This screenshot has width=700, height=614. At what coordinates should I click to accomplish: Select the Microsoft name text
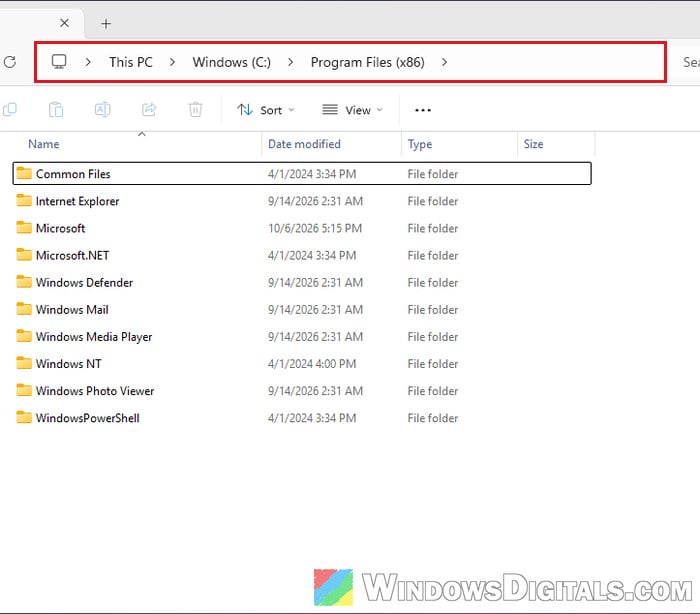(x=61, y=228)
